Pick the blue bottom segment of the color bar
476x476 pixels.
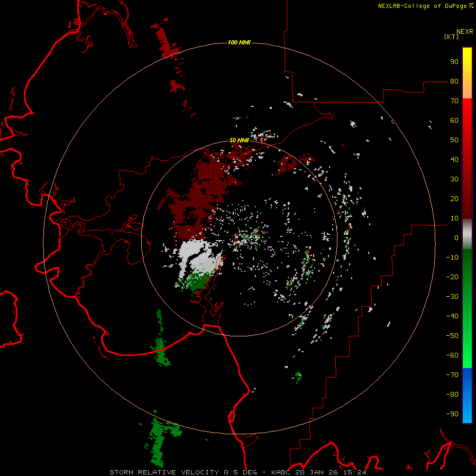(467, 396)
